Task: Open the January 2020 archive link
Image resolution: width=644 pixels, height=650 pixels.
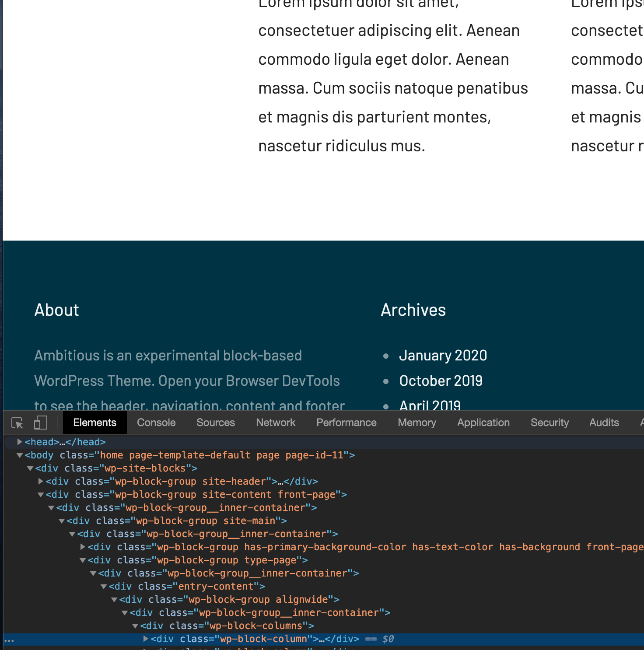Action: 443,356
